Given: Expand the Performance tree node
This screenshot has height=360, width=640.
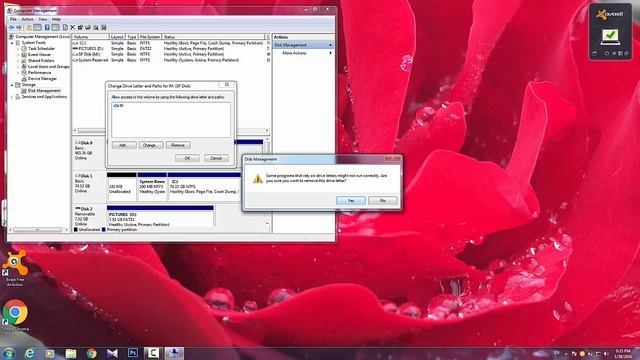Looking at the screenshot, I should pos(18,73).
